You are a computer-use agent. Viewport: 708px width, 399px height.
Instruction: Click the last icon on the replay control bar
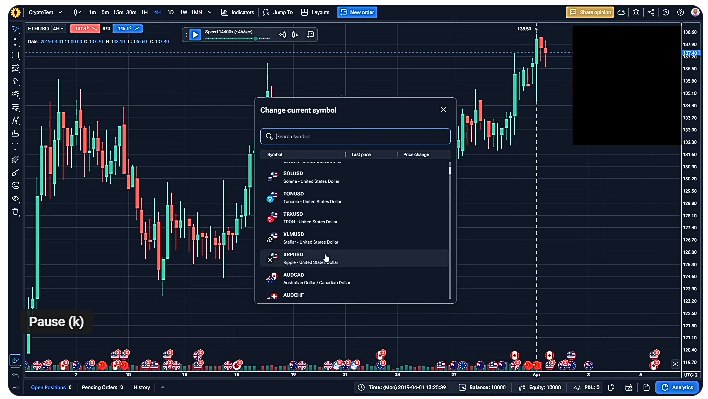(x=311, y=35)
